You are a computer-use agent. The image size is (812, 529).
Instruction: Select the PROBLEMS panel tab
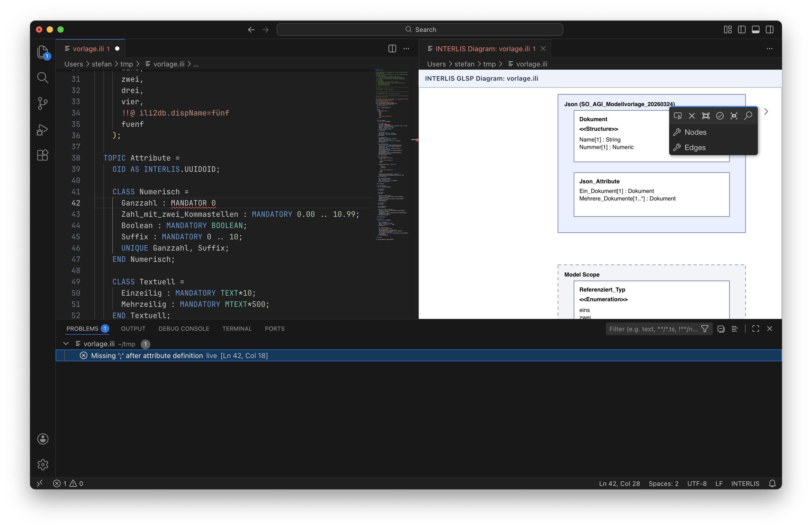(x=87, y=329)
